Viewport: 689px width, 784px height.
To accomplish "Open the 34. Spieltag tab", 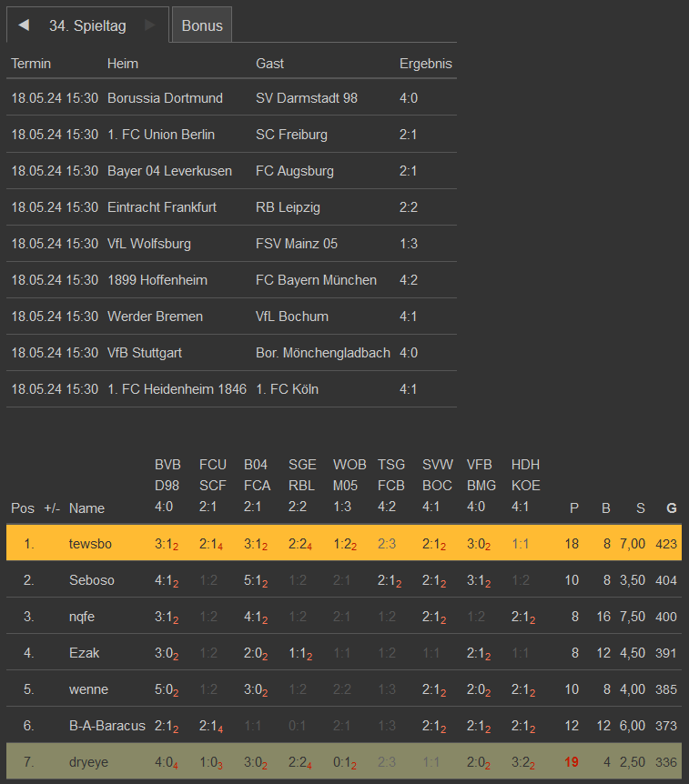I will coord(87,25).
